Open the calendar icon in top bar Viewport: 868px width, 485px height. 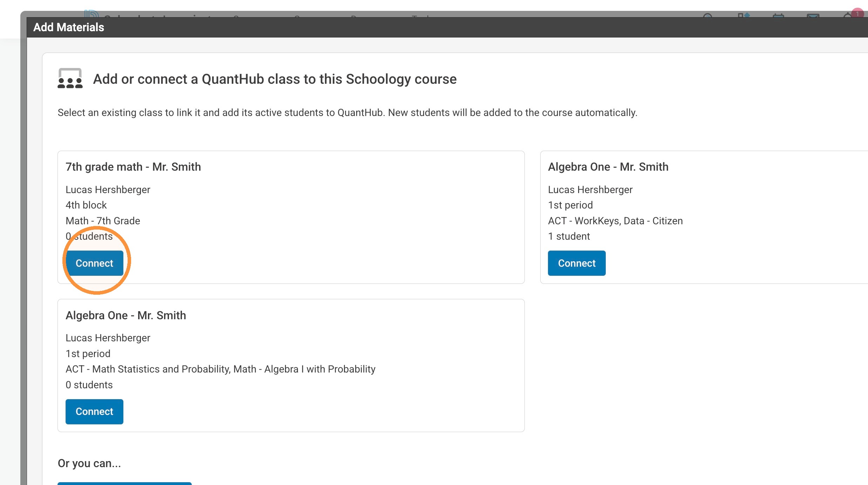[778, 15]
